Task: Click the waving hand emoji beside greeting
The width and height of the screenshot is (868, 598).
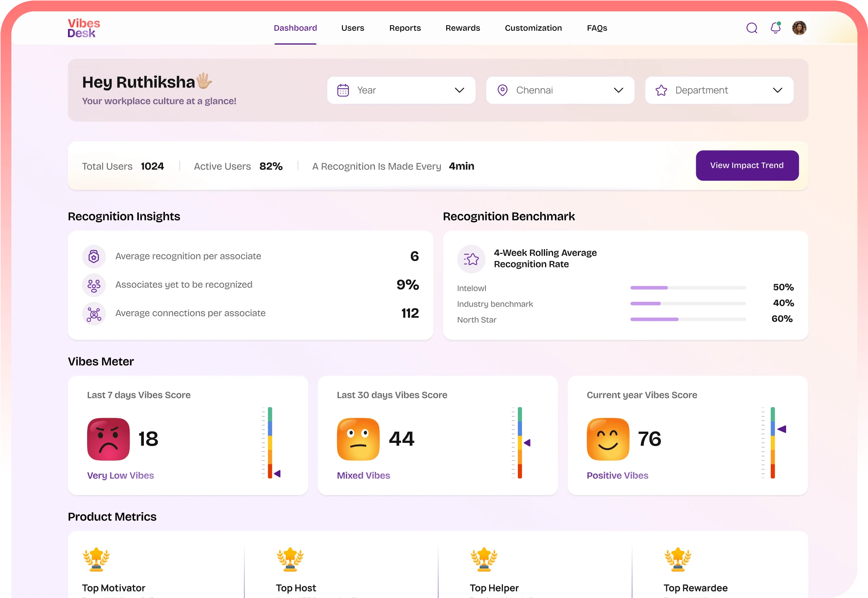Action: click(x=204, y=81)
